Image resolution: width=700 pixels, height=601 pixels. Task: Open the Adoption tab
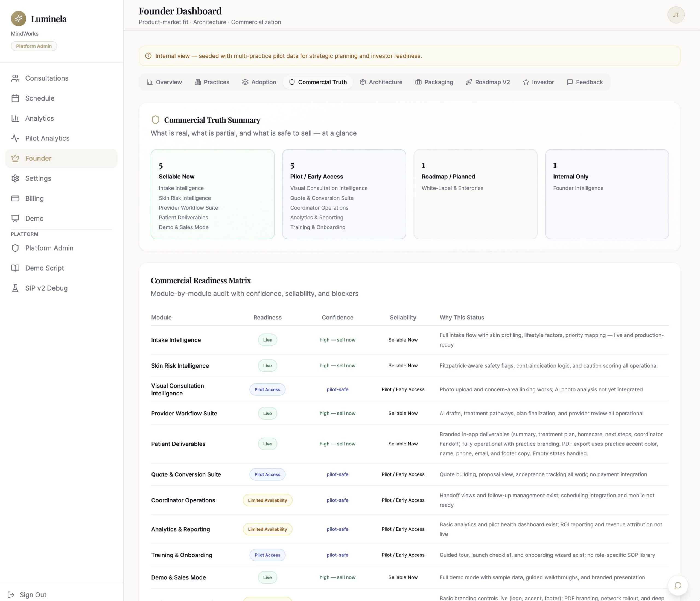click(259, 82)
